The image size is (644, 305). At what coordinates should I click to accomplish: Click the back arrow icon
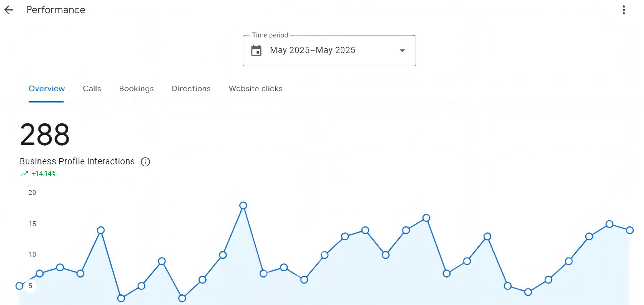[x=9, y=10]
